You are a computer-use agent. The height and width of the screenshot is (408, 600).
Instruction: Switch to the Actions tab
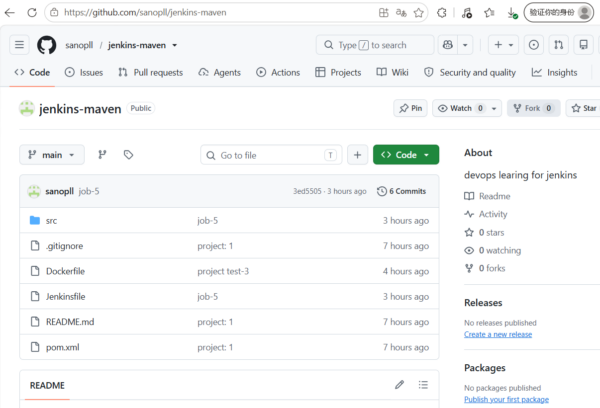[x=278, y=72]
